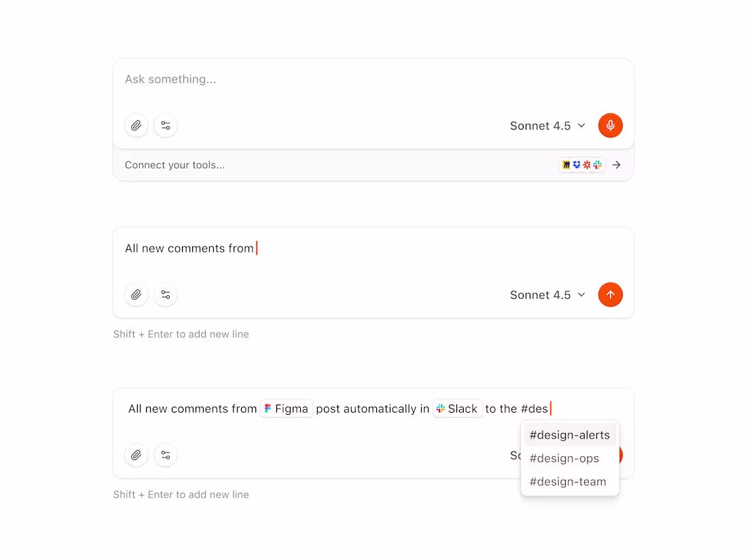Click the orange microphone voice input icon

point(610,126)
